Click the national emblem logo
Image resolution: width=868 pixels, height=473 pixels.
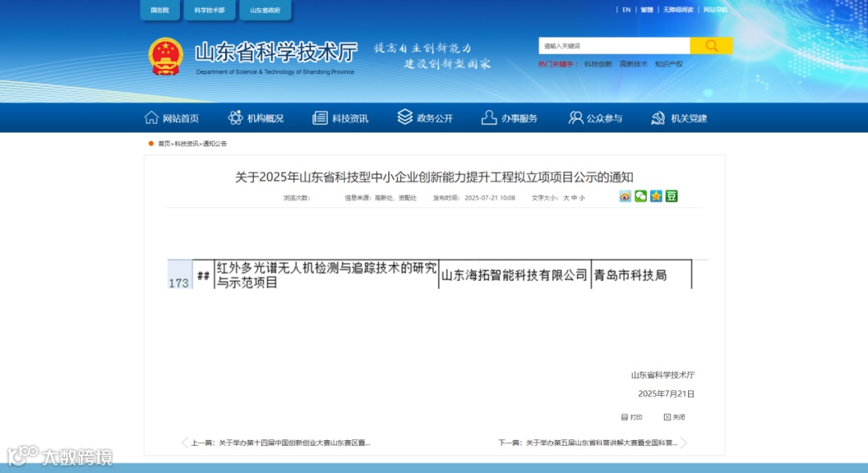pos(166,56)
